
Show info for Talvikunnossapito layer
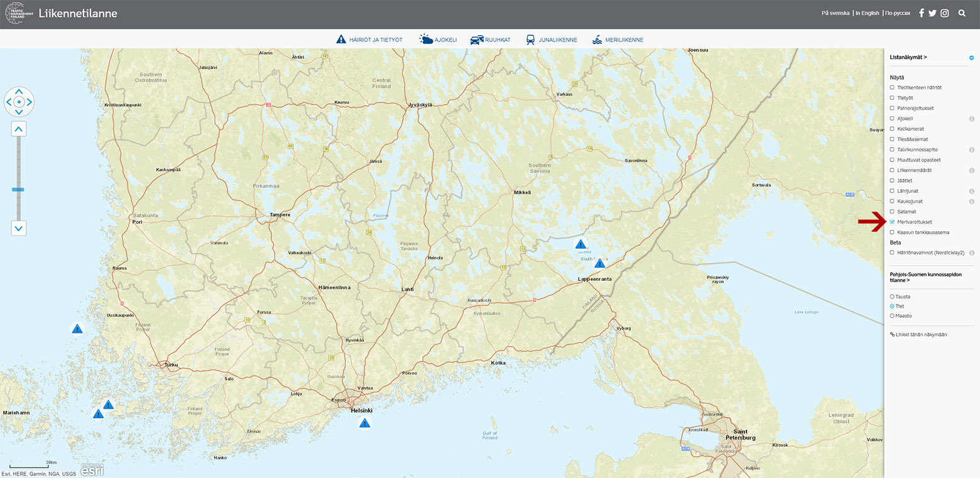click(x=971, y=149)
